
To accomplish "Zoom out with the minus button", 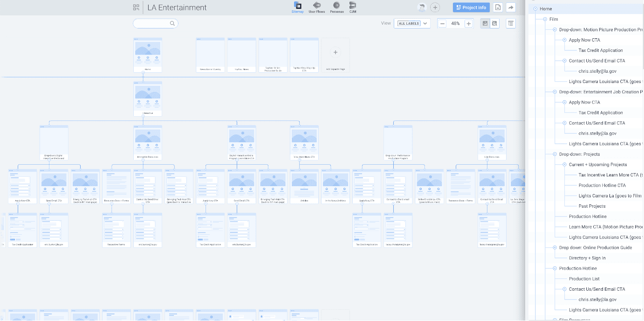I will click(x=442, y=23).
